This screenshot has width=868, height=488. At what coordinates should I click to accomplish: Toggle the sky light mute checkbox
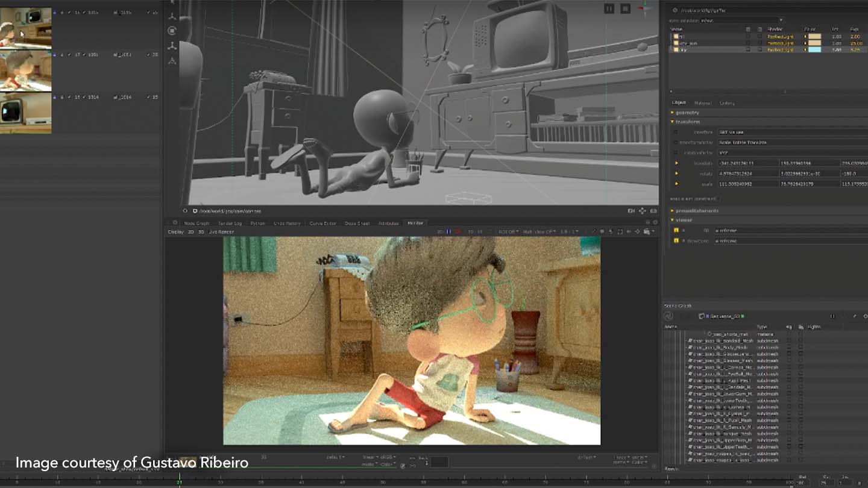[748, 50]
